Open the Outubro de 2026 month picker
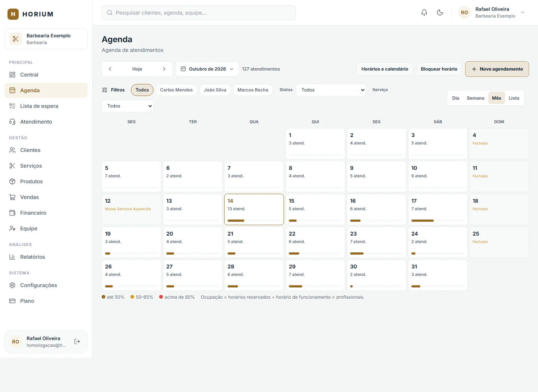Viewport: 538px width, 392px height. click(x=207, y=69)
